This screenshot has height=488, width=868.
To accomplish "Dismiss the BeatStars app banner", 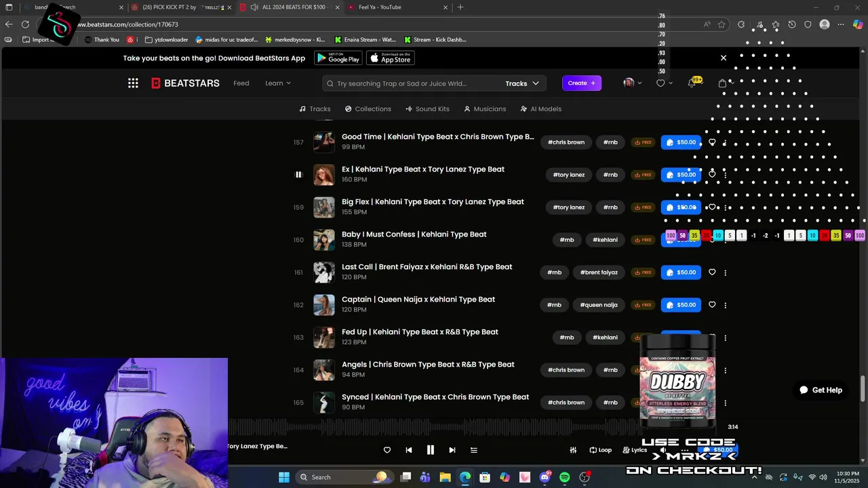I will (x=723, y=58).
